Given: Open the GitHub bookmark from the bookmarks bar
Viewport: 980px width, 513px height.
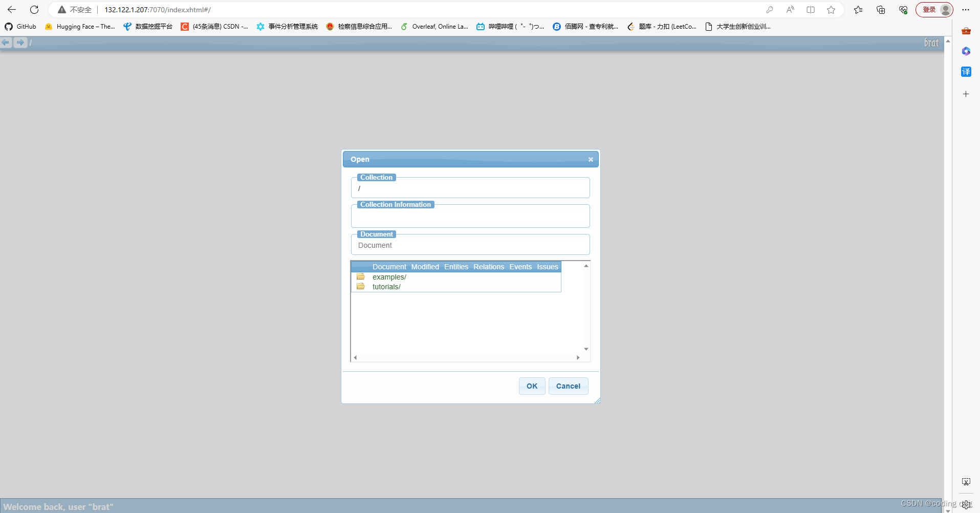Looking at the screenshot, I should pyautogui.click(x=20, y=27).
